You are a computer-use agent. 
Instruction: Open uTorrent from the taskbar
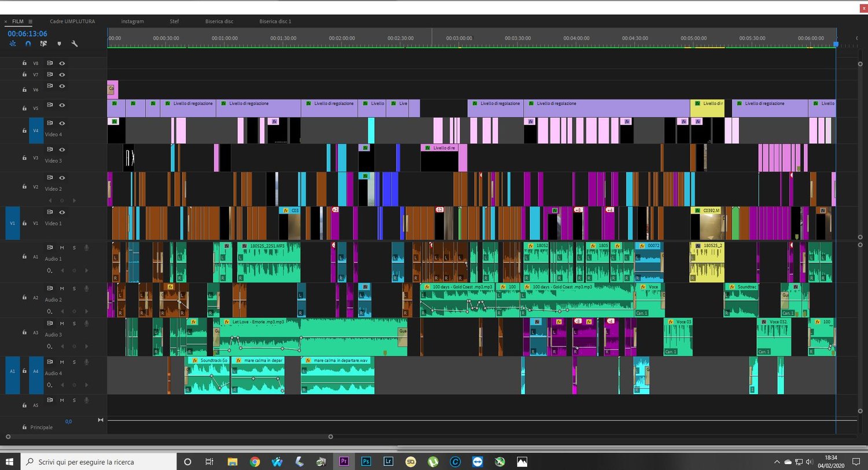[433, 461]
